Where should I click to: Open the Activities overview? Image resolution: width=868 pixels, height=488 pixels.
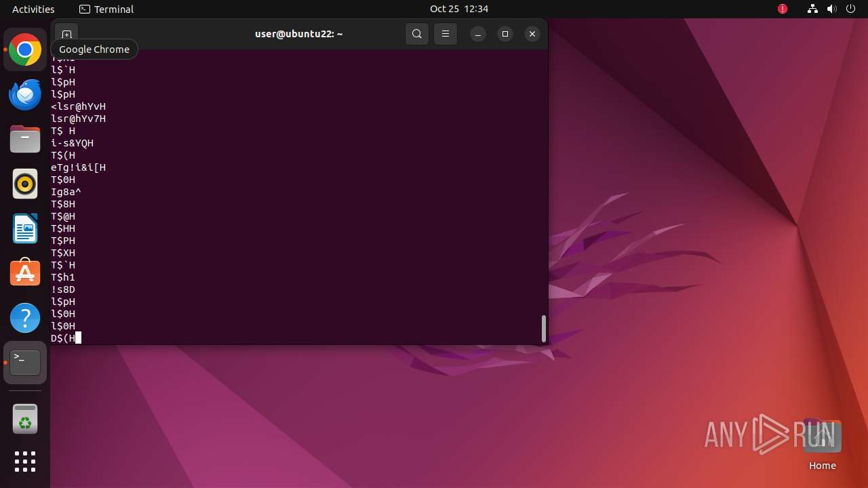[33, 9]
